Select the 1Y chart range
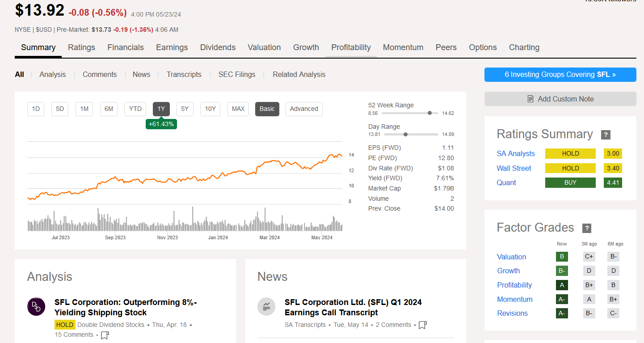This screenshot has height=343, width=644. click(161, 109)
